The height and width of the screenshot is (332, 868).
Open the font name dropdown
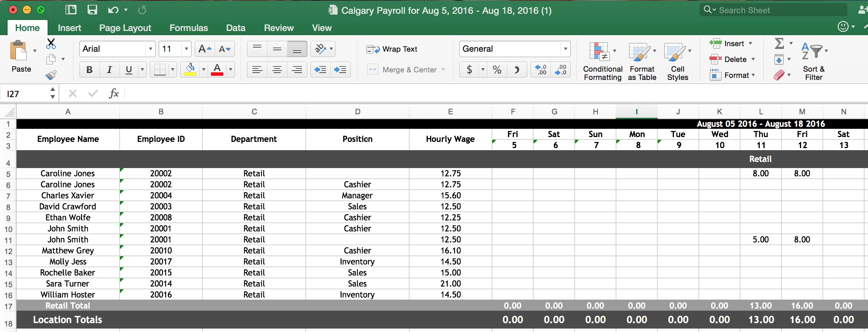[x=151, y=49]
